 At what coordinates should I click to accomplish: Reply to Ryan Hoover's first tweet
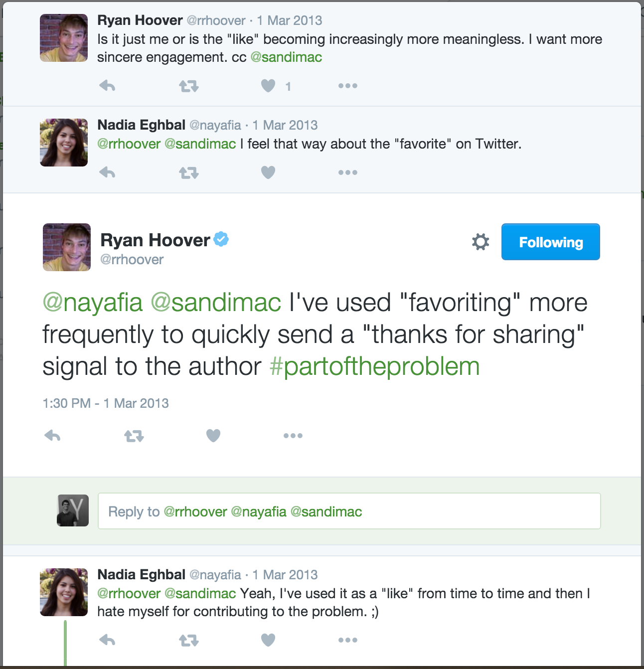(107, 86)
